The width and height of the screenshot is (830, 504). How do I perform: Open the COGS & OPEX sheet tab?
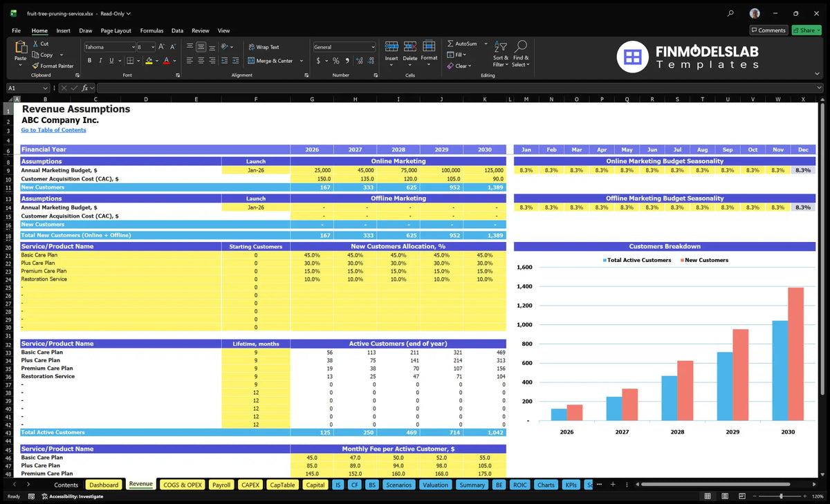[183, 485]
